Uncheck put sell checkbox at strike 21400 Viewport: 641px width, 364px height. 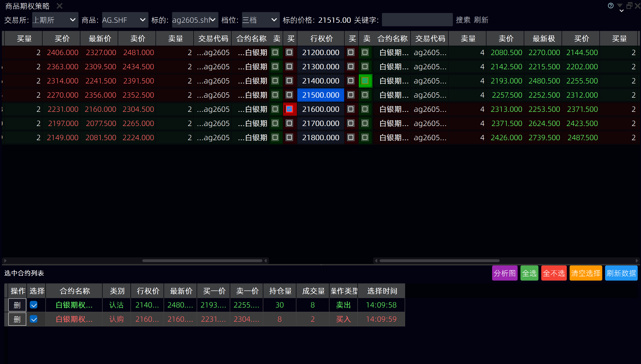(365, 81)
